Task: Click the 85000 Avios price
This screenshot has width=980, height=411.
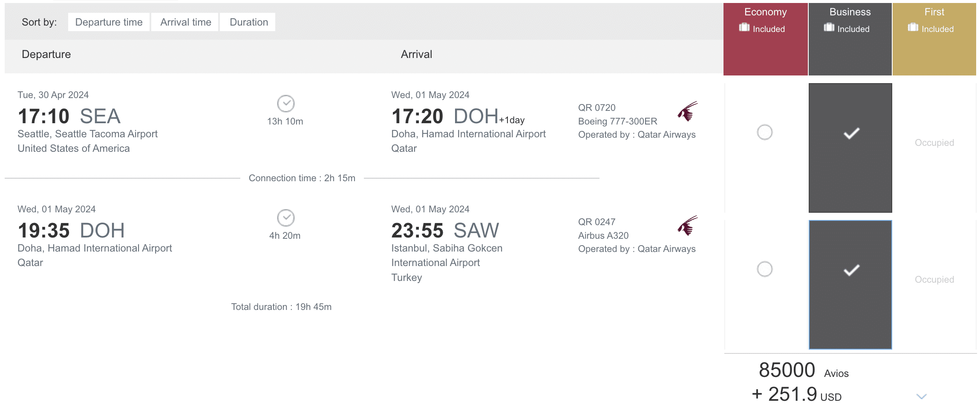Action: tap(787, 370)
